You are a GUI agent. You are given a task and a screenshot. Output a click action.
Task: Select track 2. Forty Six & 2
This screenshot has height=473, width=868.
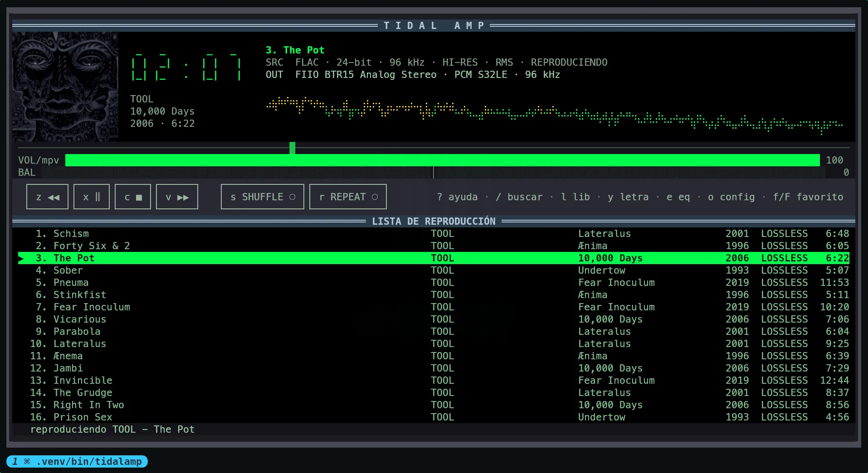click(434, 246)
